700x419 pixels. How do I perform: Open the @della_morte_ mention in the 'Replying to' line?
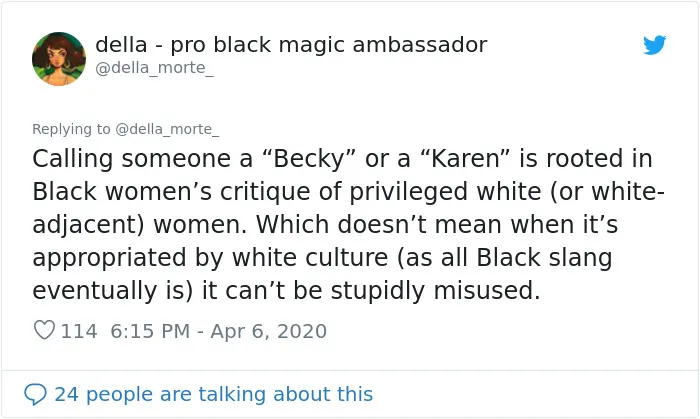167,129
